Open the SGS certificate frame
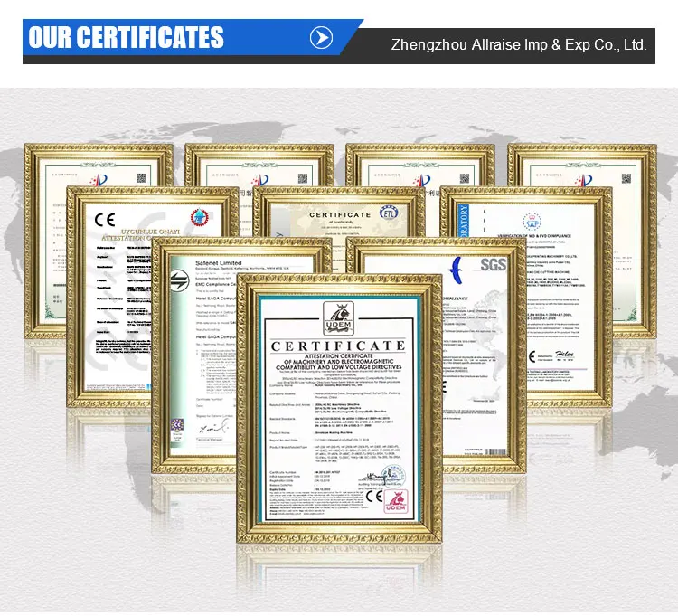The width and height of the screenshot is (678, 616). 484,355
